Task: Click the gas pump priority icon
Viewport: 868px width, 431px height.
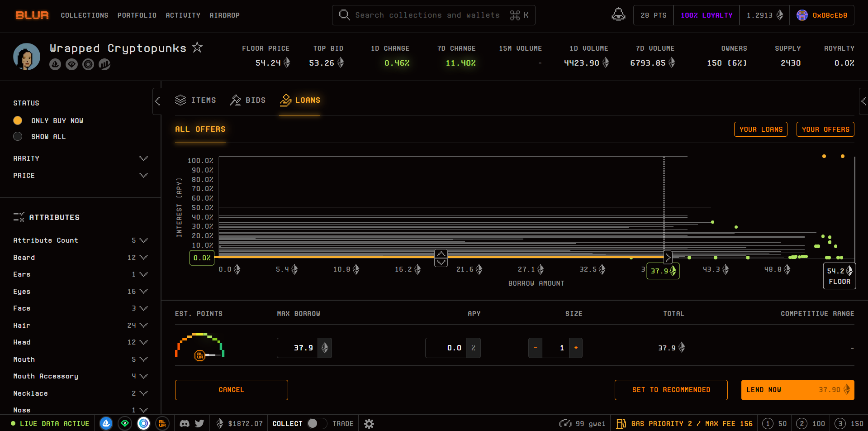Action: 621,424
